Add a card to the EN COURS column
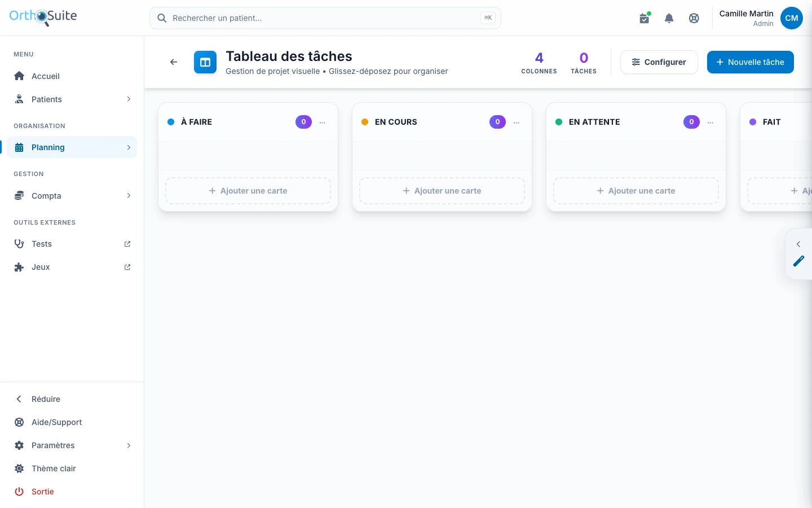 pyautogui.click(x=442, y=191)
